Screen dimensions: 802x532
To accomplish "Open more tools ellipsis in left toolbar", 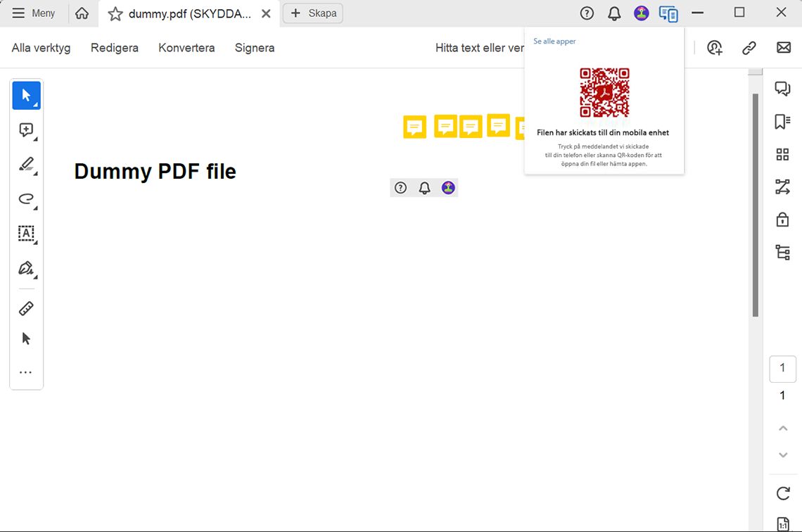I will [25, 372].
